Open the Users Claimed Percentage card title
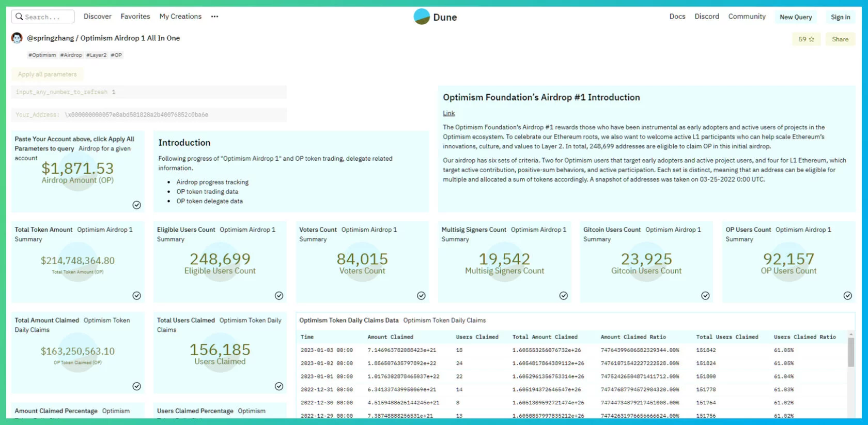 point(195,411)
